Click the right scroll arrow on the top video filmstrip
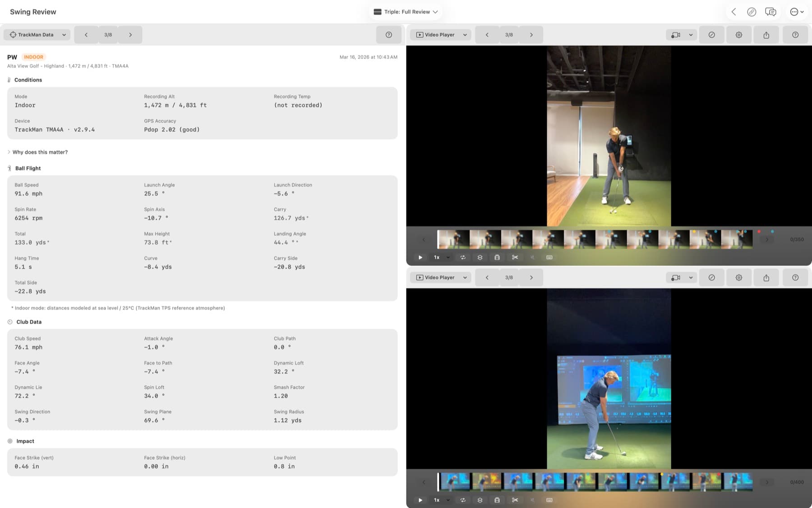812x508 pixels. click(x=766, y=239)
